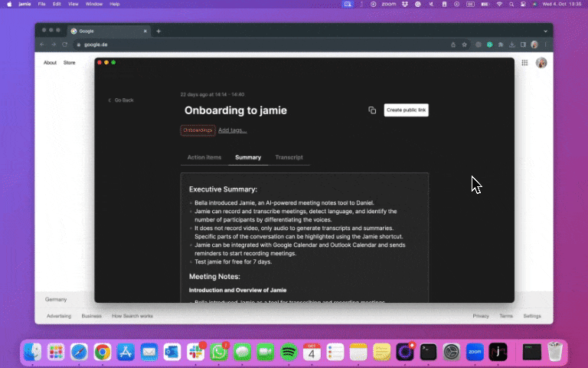
Task: Click the share icon in Chrome's address bar
Action: 453,44
